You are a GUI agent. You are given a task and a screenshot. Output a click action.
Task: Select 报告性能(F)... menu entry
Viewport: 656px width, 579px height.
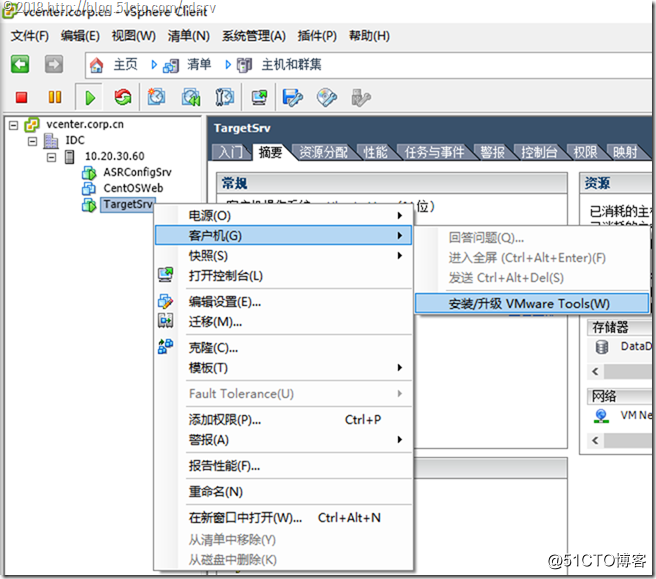[x=284, y=466]
